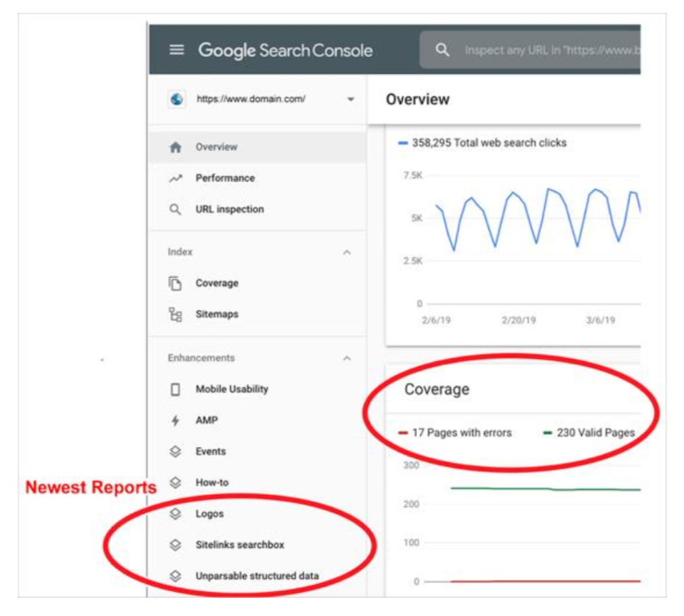Click the Overview home icon
Screen dimensions: 684x616
175,148
